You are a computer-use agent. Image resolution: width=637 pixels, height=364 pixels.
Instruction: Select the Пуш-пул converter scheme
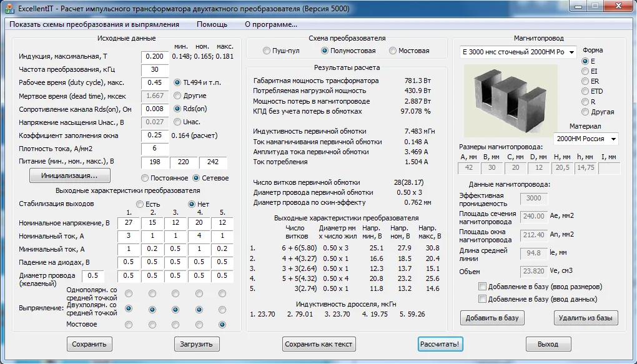point(267,51)
